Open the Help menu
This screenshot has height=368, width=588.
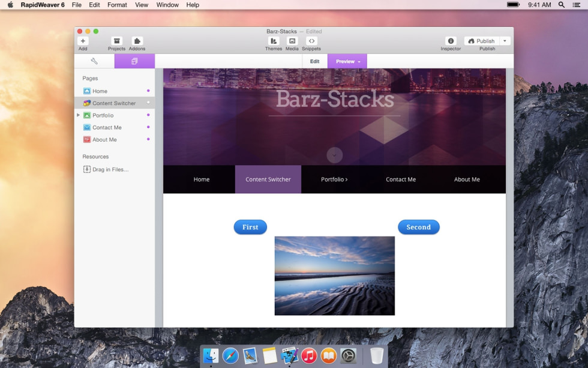click(193, 5)
